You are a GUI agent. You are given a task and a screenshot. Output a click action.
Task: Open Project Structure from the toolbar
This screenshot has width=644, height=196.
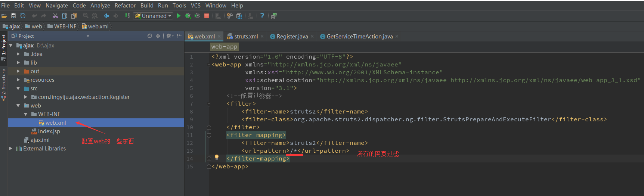pos(239,16)
